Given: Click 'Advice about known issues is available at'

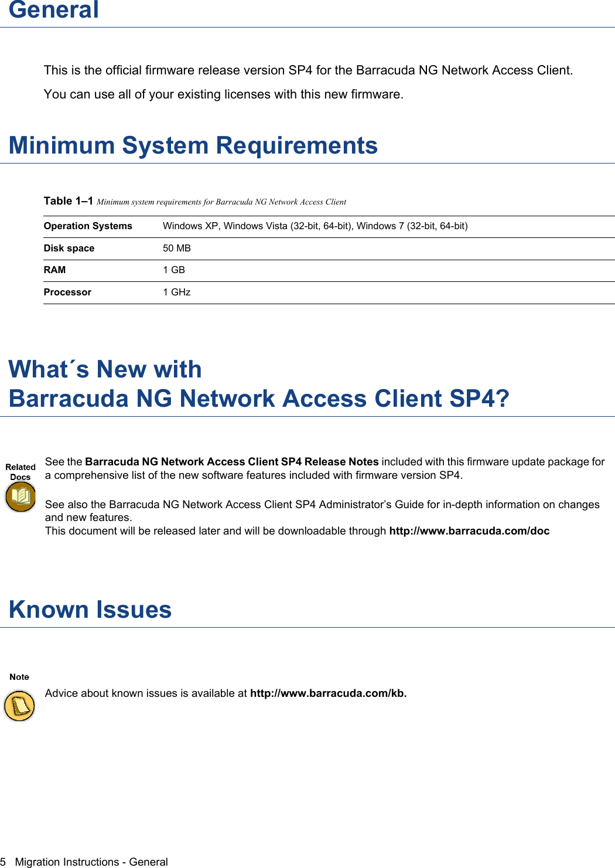Looking at the screenshot, I should coord(146,693).
